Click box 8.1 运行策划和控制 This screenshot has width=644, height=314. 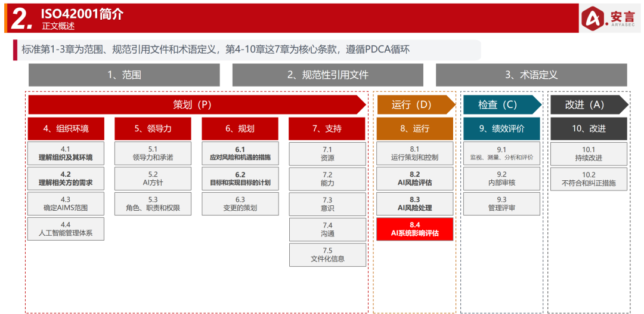tap(415, 153)
